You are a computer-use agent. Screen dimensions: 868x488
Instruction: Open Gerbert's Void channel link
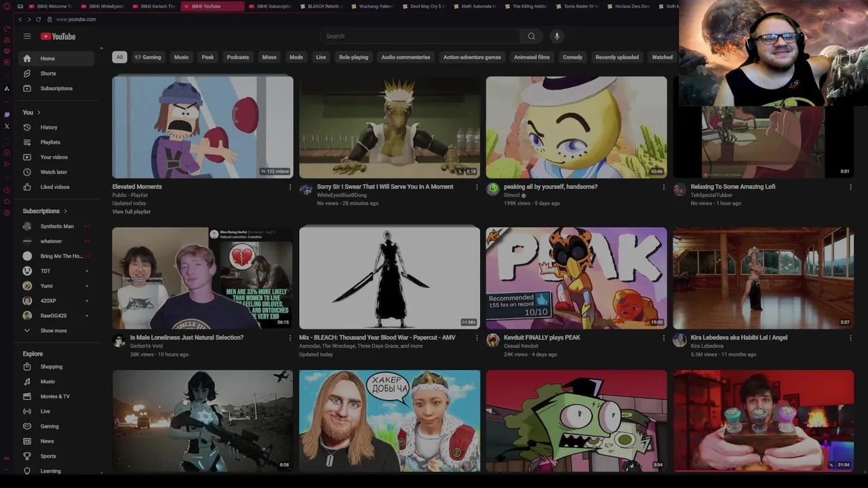[146, 346]
